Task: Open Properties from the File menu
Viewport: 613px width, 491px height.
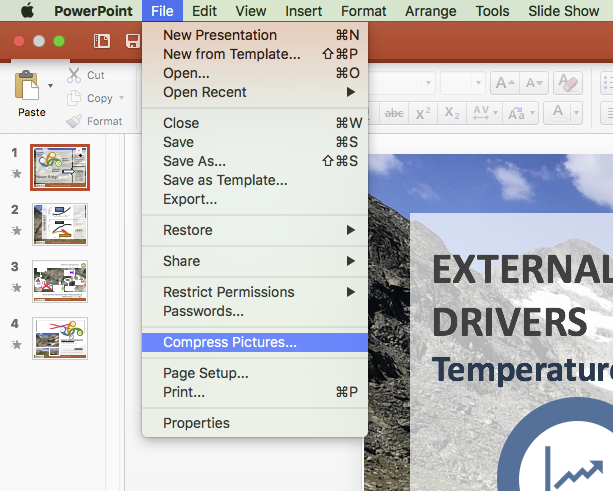Action: [x=255, y=423]
